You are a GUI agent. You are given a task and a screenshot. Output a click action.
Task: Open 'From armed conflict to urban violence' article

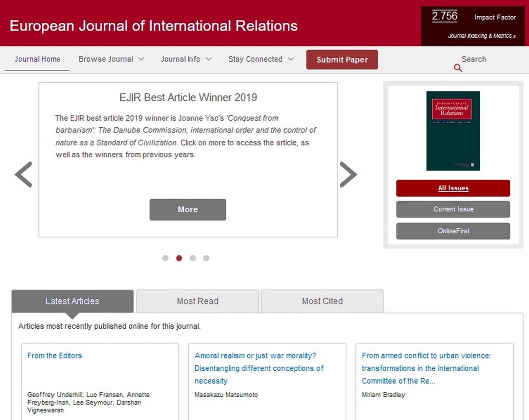pyautogui.click(x=426, y=368)
